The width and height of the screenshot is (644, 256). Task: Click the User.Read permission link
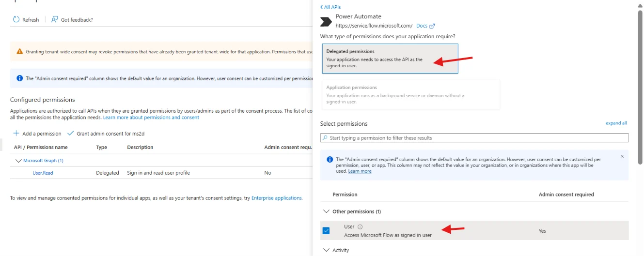[x=43, y=173]
